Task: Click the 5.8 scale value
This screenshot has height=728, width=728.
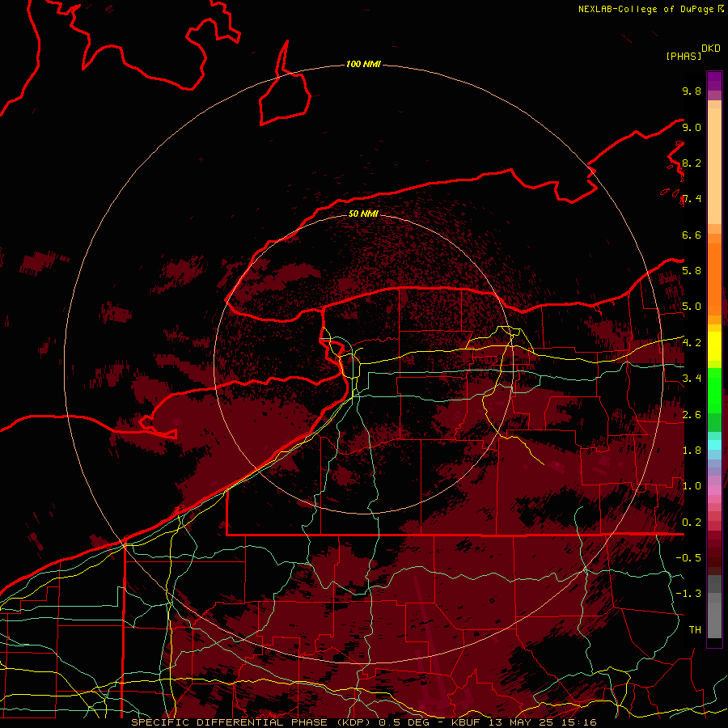Action: (x=692, y=271)
